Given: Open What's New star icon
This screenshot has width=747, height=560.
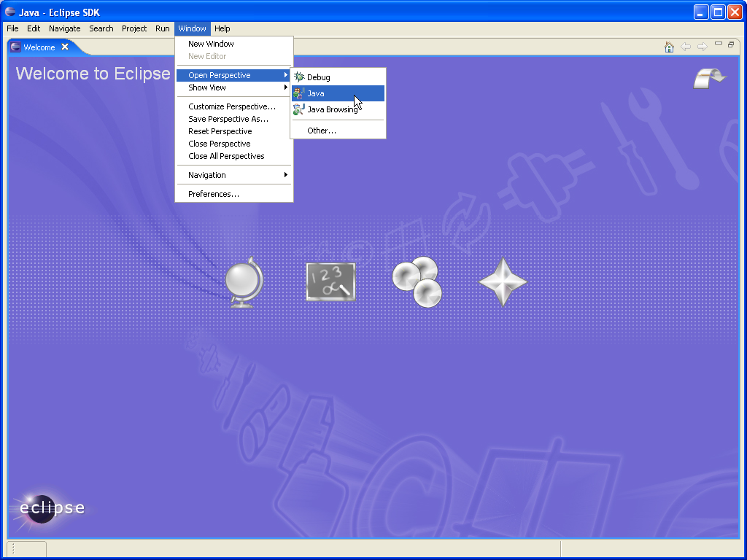Looking at the screenshot, I should [x=503, y=281].
